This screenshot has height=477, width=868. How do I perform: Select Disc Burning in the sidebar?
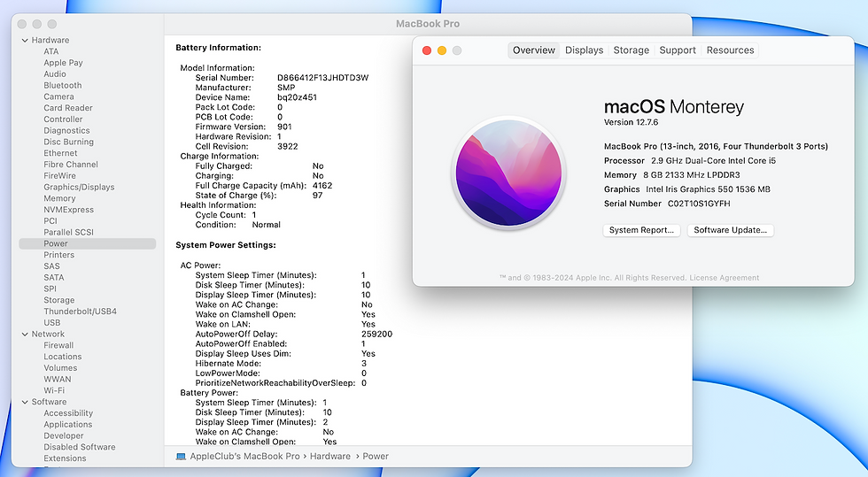point(69,142)
